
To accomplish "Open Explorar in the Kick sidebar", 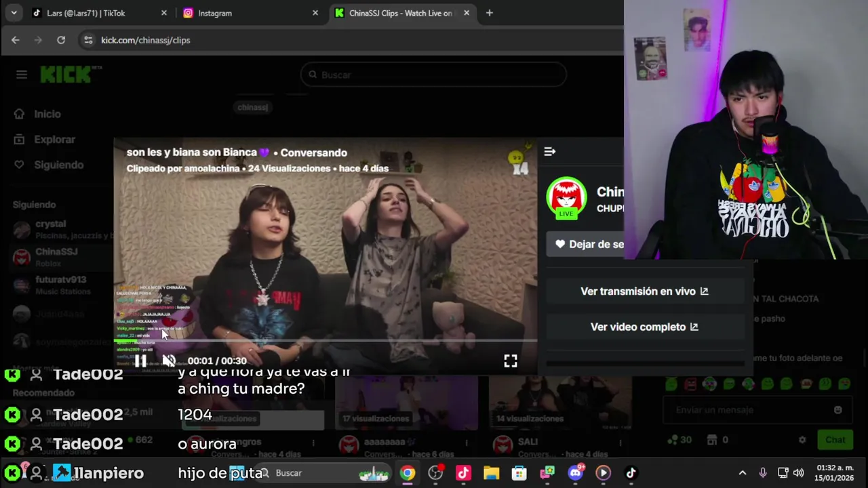I will point(54,140).
